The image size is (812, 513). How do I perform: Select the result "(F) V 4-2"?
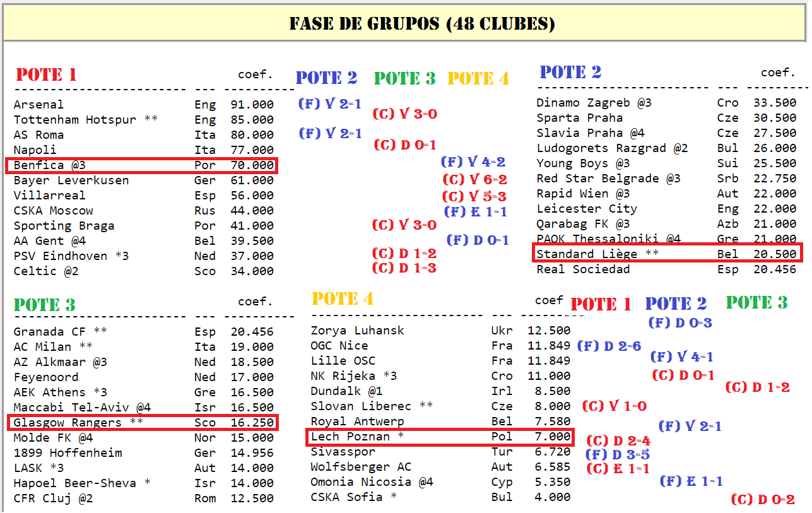(x=473, y=162)
